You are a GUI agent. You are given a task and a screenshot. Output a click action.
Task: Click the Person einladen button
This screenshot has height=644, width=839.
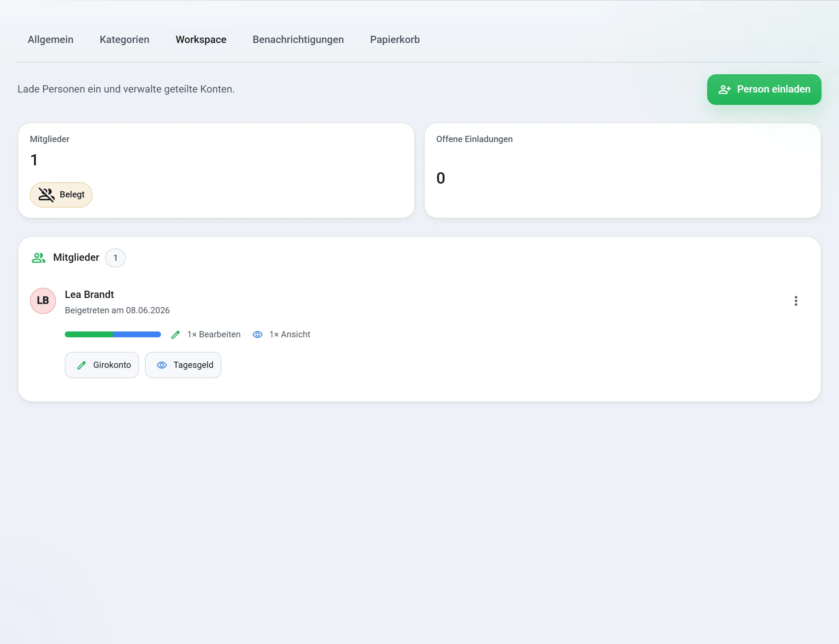(x=764, y=90)
